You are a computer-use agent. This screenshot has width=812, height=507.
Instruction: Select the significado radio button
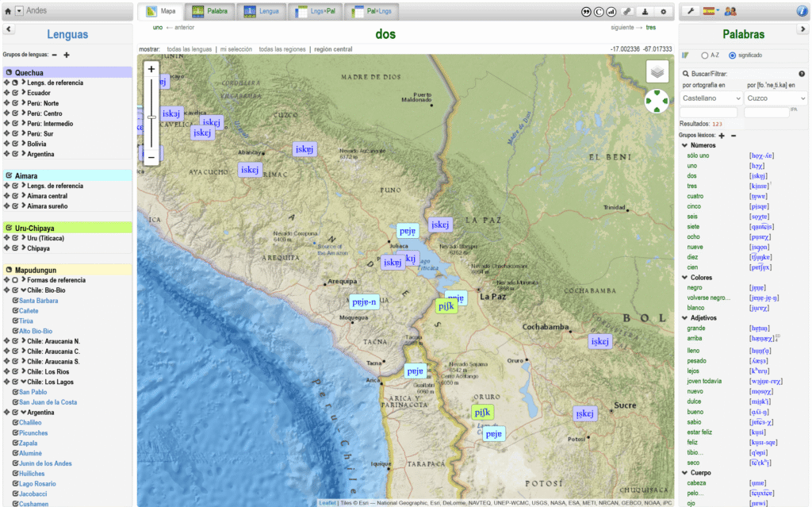733,54
